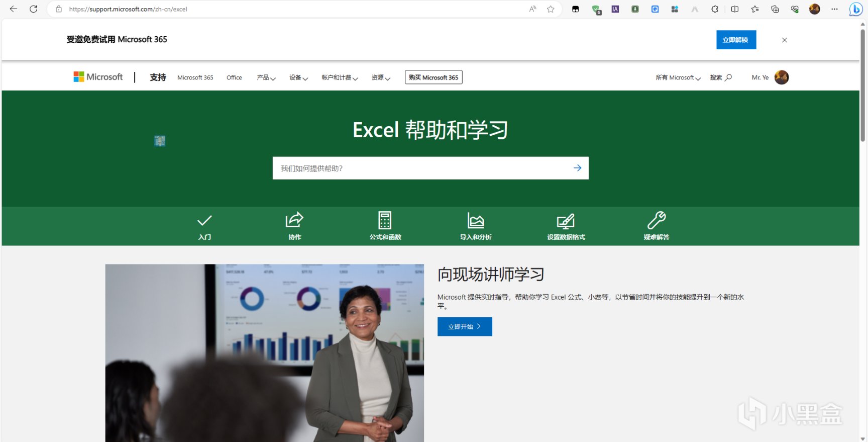Click the 向现场讲师学习 heading
Image resolution: width=868 pixels, height=442 pixels.
pyautogui.click(x=491, y=275)
